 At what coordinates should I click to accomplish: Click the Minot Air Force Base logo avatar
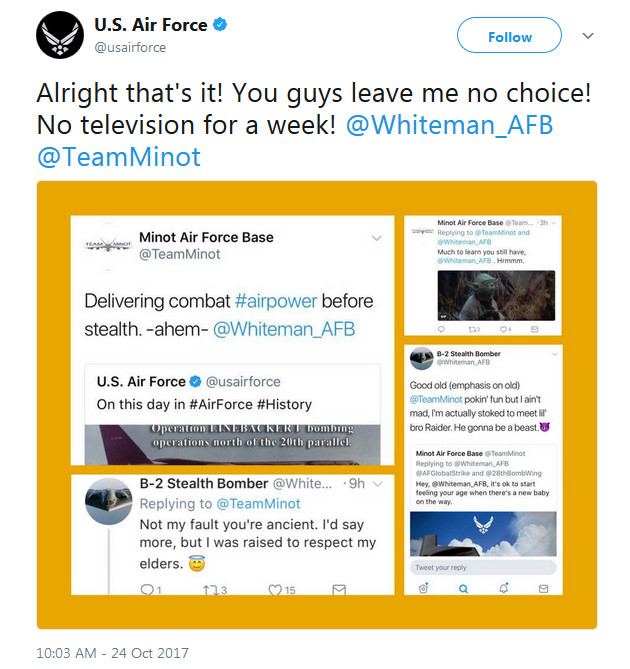[108, 246]
